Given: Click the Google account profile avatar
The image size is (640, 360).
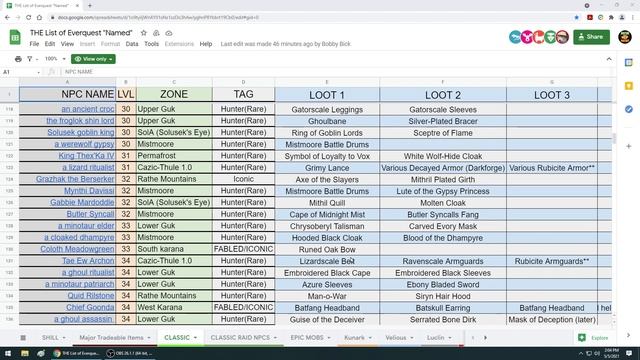Looking at the screenshot, I should (625, 37).
